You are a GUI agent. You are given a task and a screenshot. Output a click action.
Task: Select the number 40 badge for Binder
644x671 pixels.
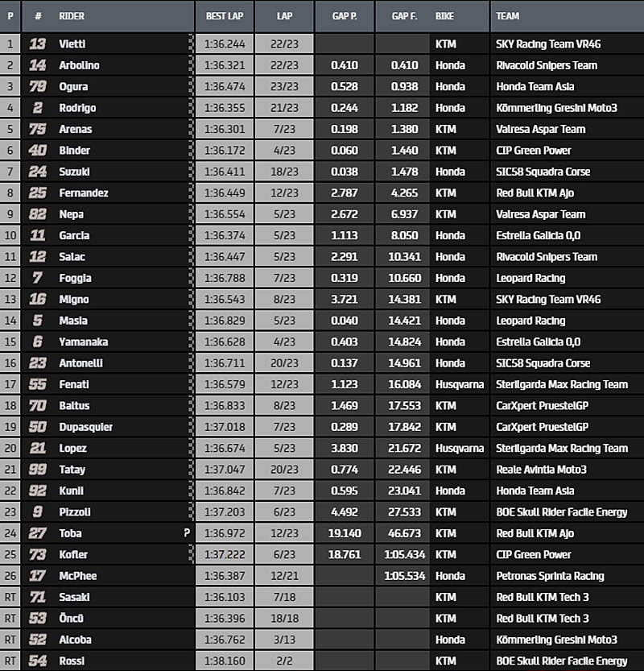point(38,151)
